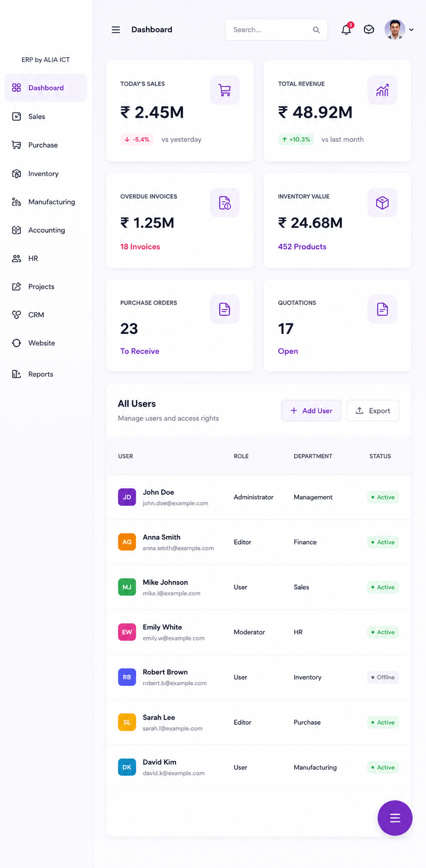
Task: Click the Add User button
Action: (311, 411)
